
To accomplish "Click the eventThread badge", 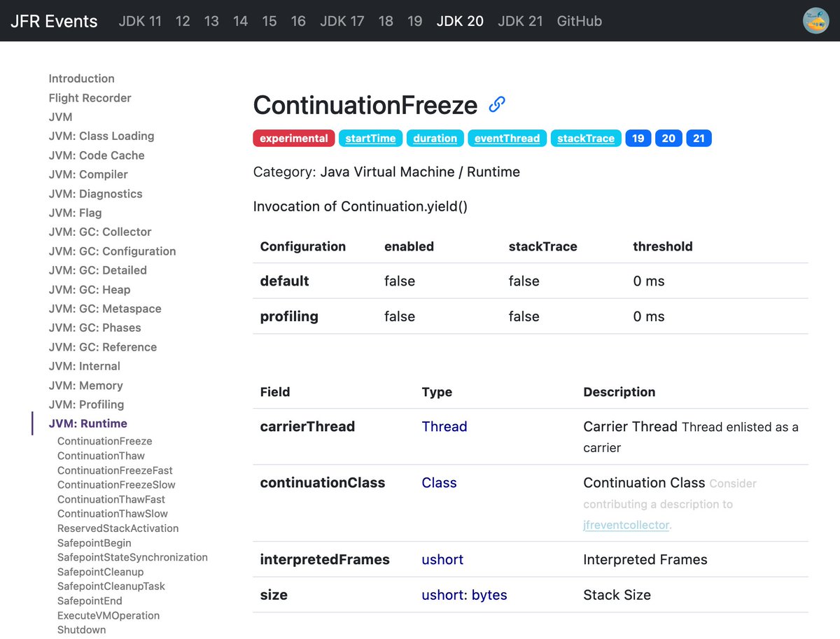I will point(507,139).
